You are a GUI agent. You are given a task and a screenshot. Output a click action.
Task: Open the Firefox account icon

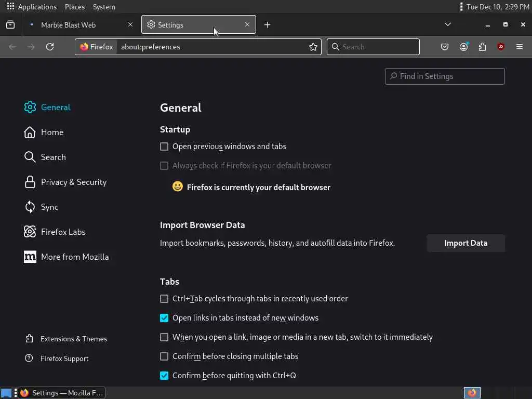pos(463,47)
